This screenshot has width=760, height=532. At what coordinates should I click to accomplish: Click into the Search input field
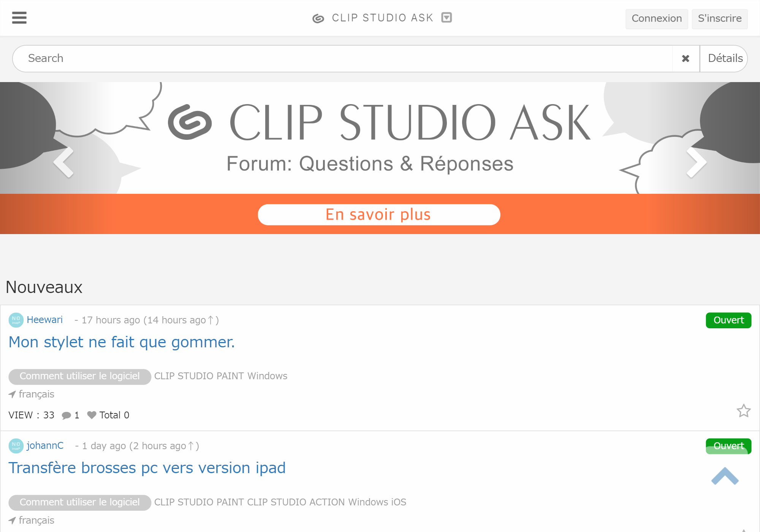click(342, 59)
